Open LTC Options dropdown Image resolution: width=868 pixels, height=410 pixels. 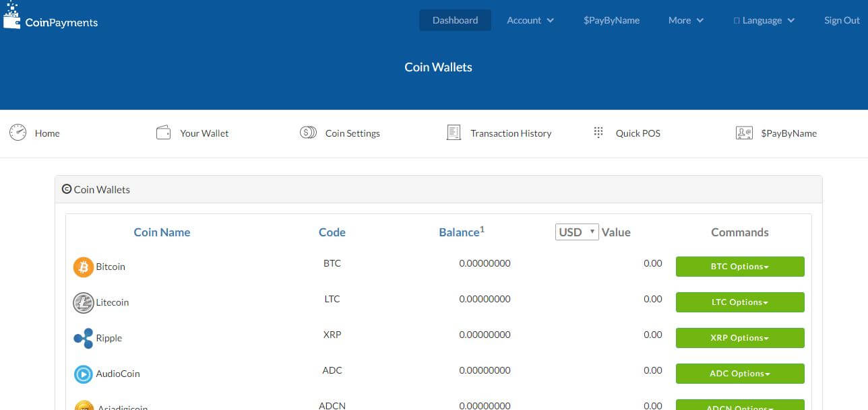pos(740,302)
